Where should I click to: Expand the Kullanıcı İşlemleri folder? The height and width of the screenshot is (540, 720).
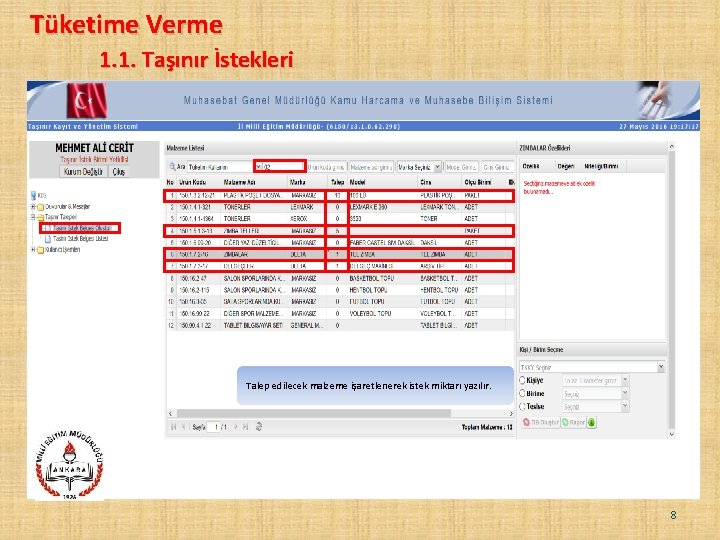(33, 250)
